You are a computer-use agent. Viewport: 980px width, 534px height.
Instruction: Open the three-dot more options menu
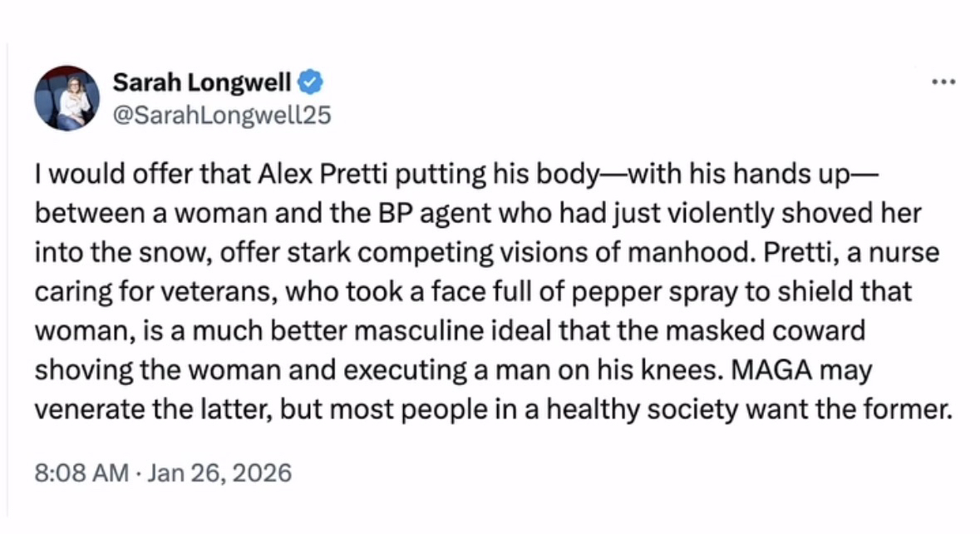[943, 82]
